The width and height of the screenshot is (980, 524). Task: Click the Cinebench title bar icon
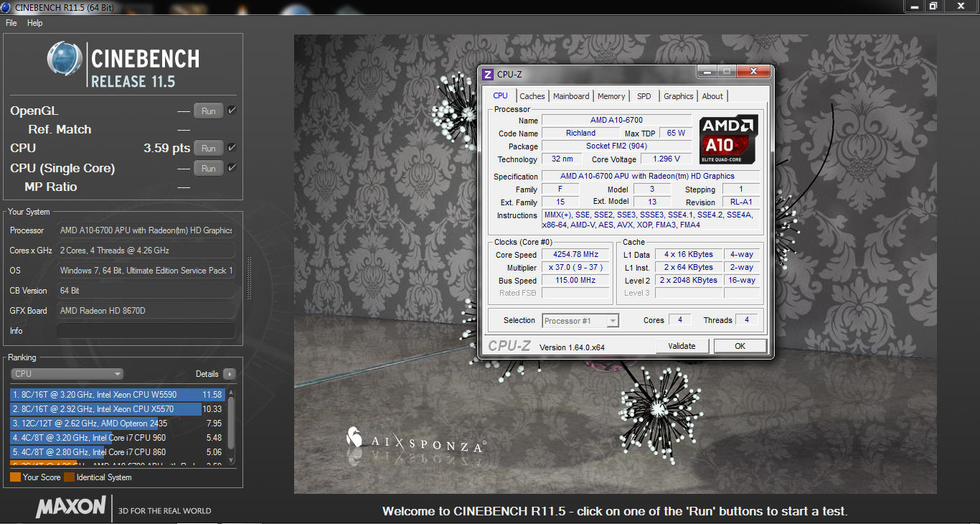point(7,6)
